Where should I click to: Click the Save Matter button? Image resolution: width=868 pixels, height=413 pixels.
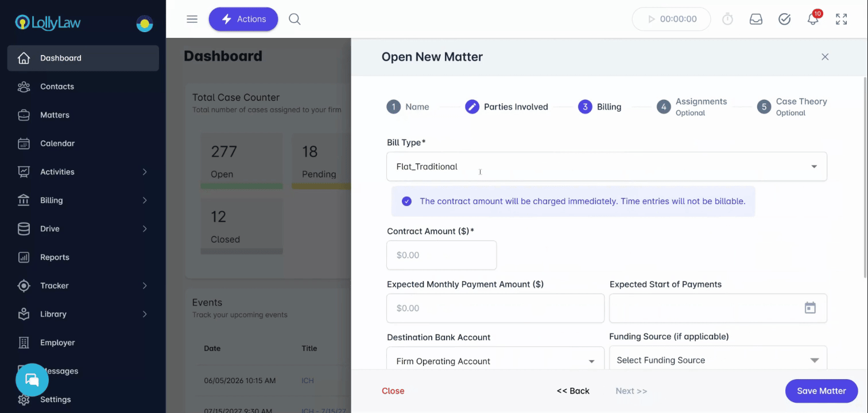[821, 391]
